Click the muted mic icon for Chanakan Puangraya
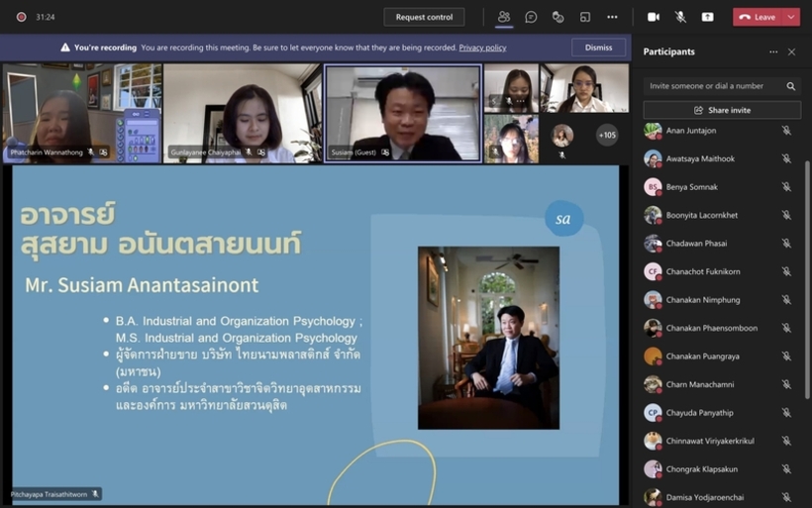The height and width of the screenshot is (508, 812). (x=786, y=356)
